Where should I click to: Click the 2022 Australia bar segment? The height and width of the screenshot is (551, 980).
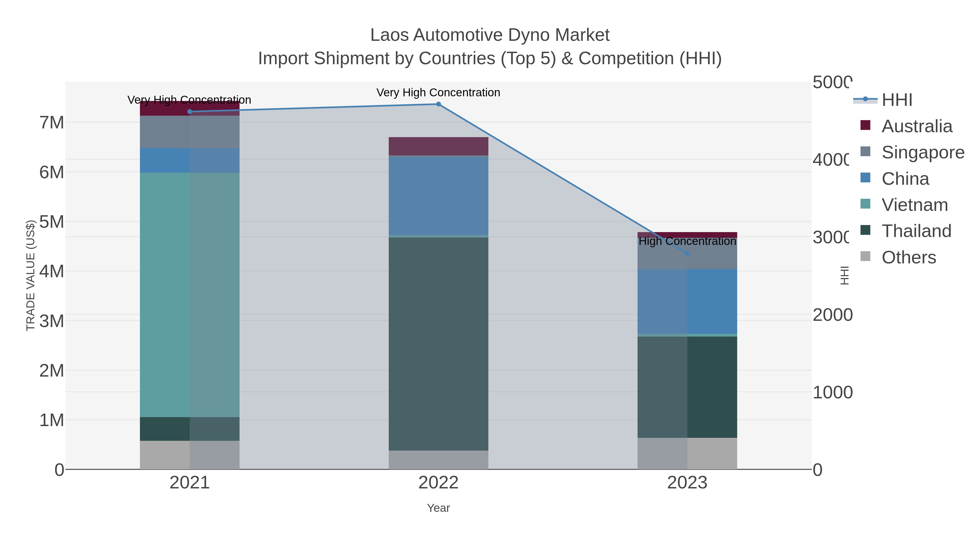[x=438, y=146]
